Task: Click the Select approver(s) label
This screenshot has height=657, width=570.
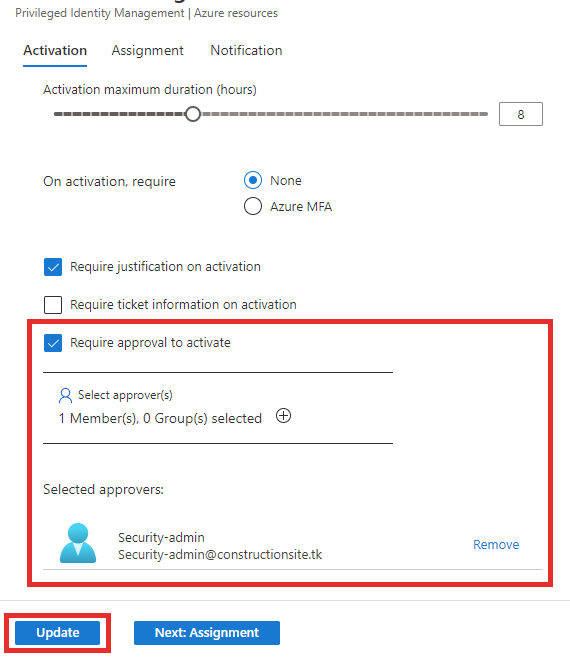Action: coord(125,395)
